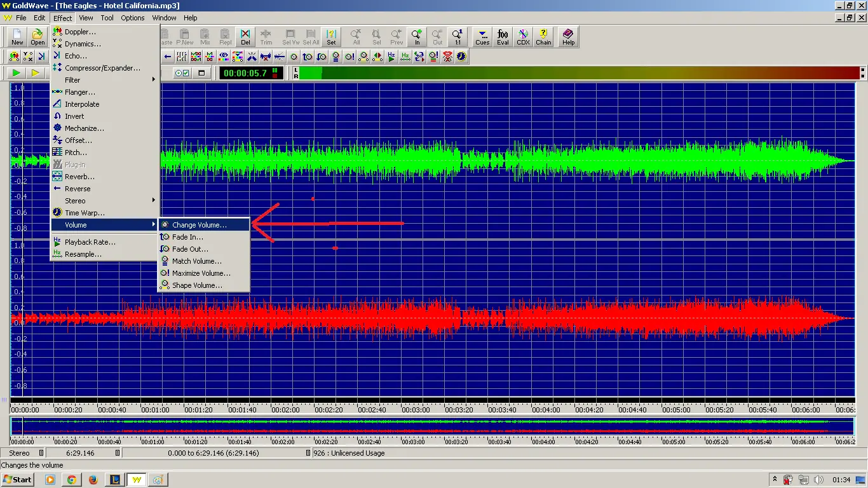Choose Change Volume from the submenu
Viewport: 868px width, 488px height.
tap(199, 225)
